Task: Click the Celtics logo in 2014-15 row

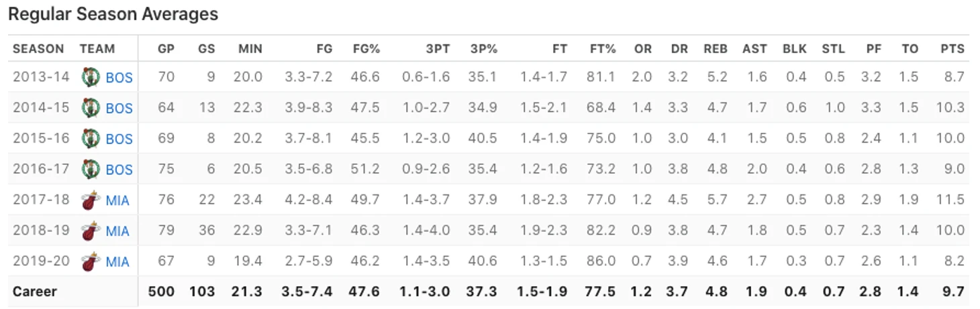Action: (91, 107)
